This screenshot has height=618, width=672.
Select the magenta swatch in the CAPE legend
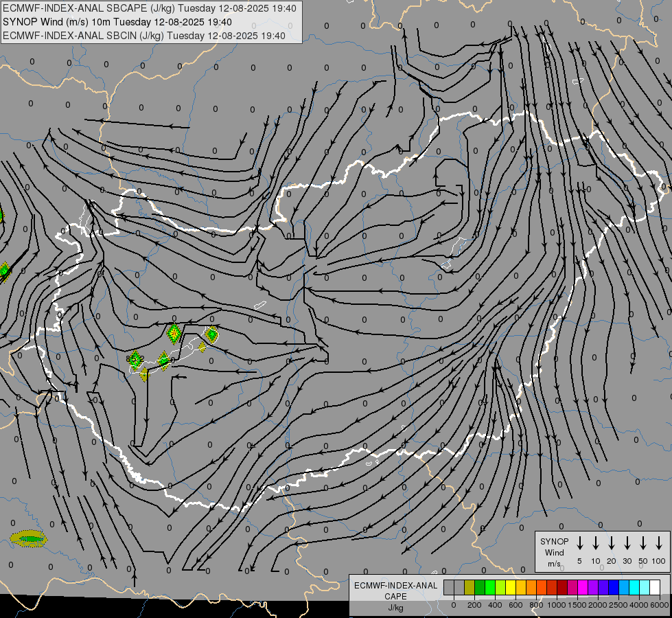pos(583,588)
